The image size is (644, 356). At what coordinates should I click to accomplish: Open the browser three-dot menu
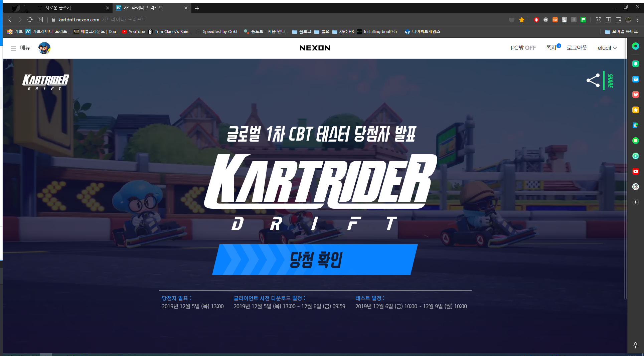(638, 20)
